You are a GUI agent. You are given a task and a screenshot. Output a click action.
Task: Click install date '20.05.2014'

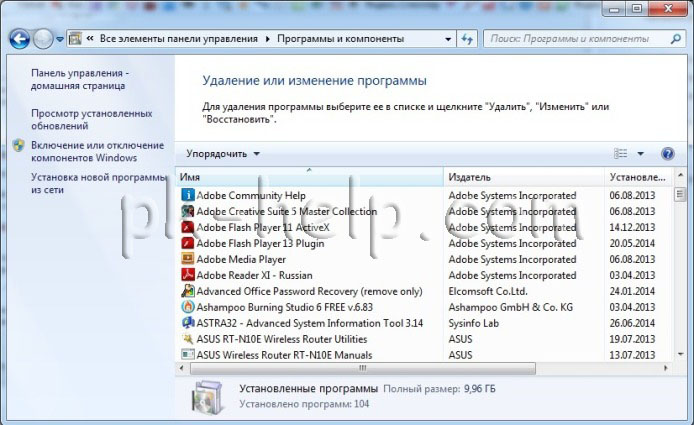pyautogui.click(x=632, y=243)
